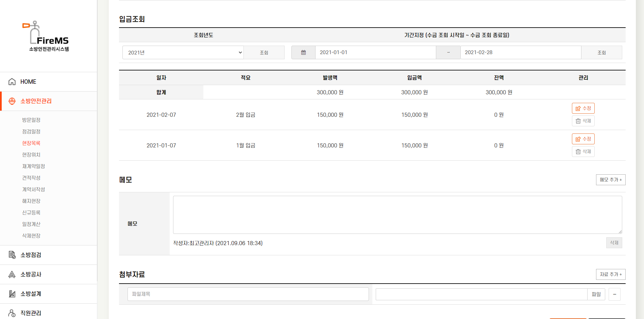Click 메모 추가+ button
The image size is (644, 319).
(x=610, y=180)
